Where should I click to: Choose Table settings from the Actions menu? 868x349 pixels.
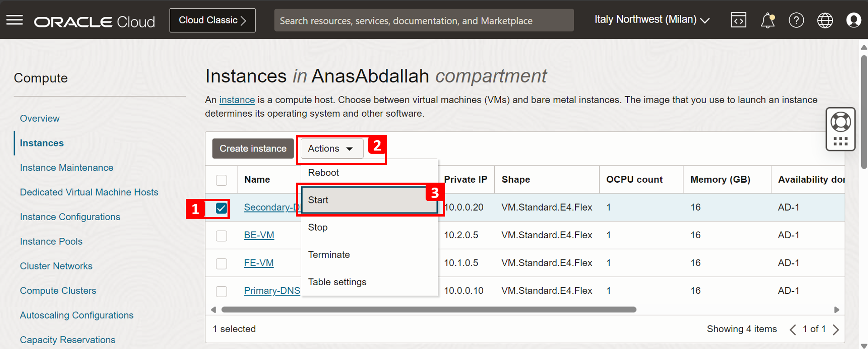point(369,282)
